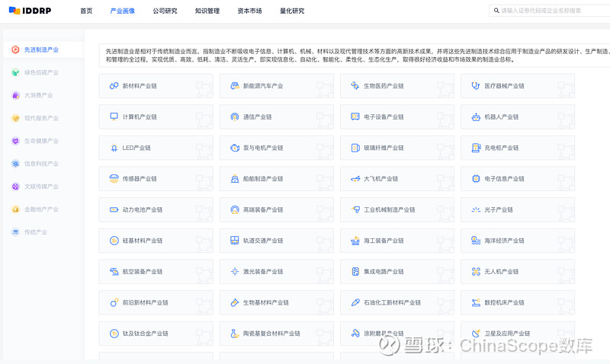Switch to the 首页 menu item
The height and width of the screenshot is (364, 610).
point(86,11)
